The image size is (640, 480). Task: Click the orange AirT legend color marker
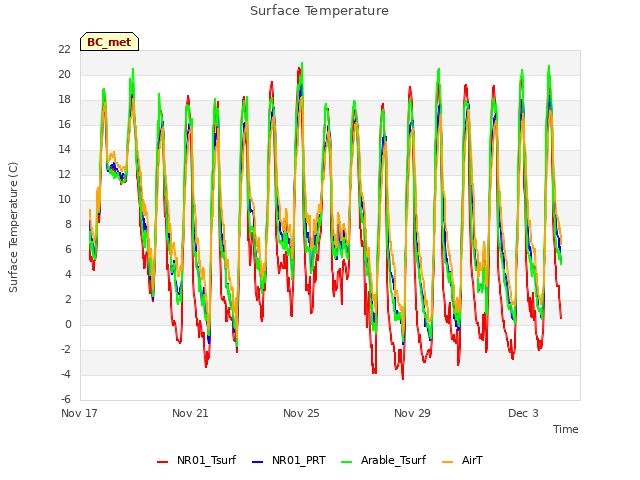(x=447, y=462)
